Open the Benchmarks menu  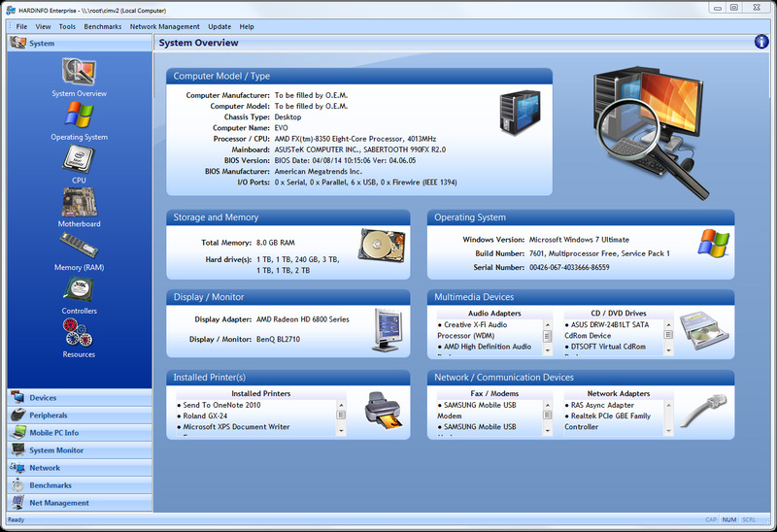103,27
